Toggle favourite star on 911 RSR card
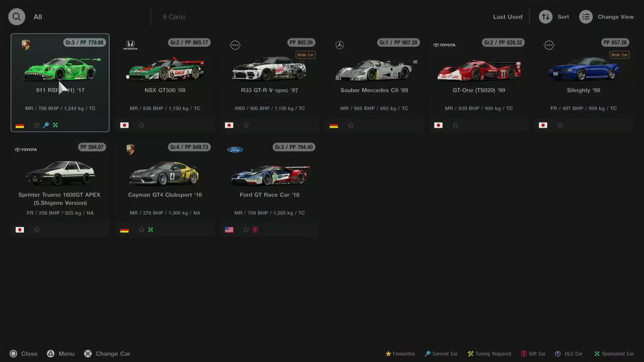Image resolution: width=644 pixels, height=362 pixels. click(37, 125)
